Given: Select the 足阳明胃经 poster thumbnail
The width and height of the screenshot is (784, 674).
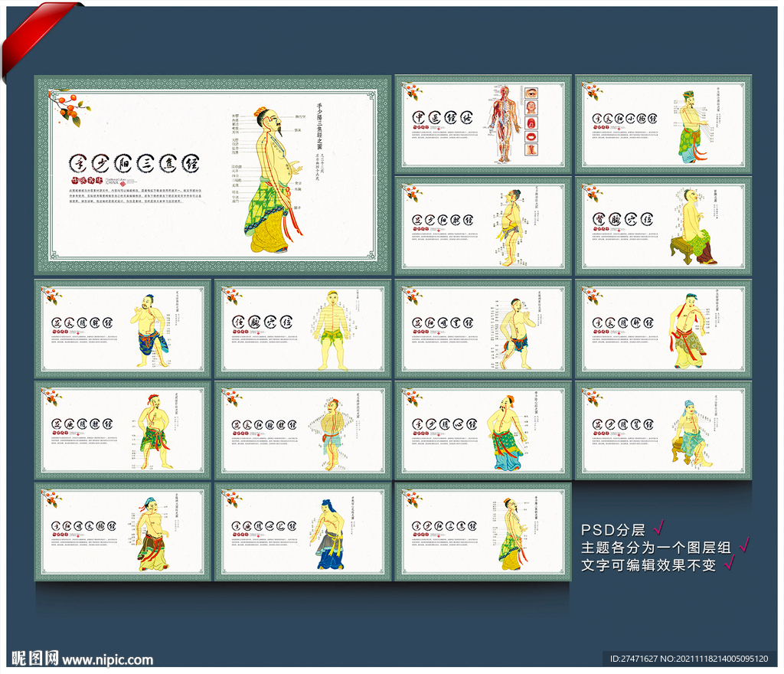Looking at the screenshot, I should pyautogui.click(x=483, y=329).
